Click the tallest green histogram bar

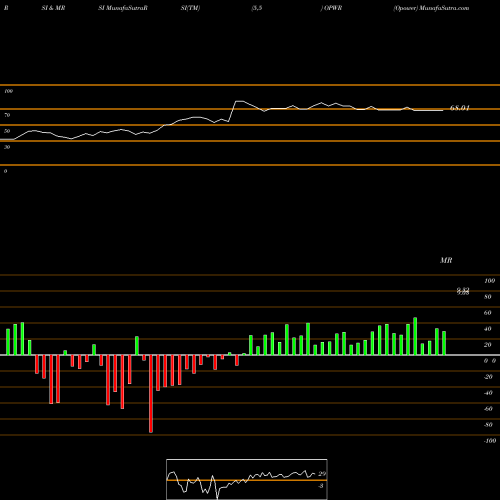pos(415,336)
